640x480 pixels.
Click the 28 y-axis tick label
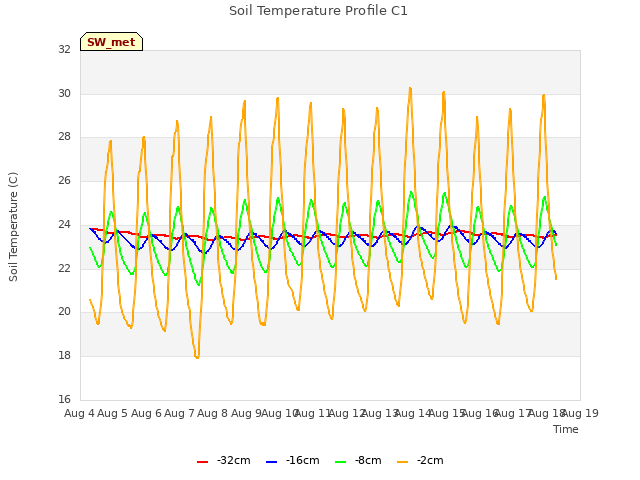(x=64, y=137)
